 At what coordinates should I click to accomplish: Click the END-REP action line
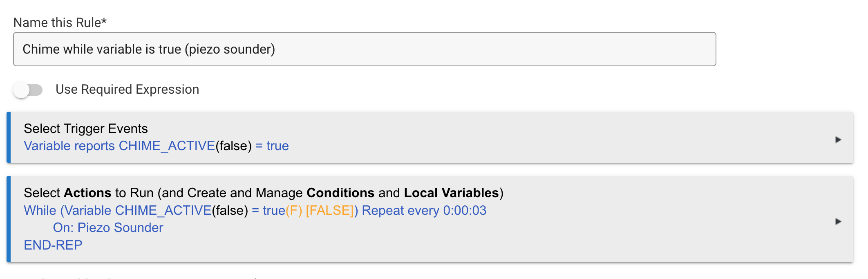53,245
